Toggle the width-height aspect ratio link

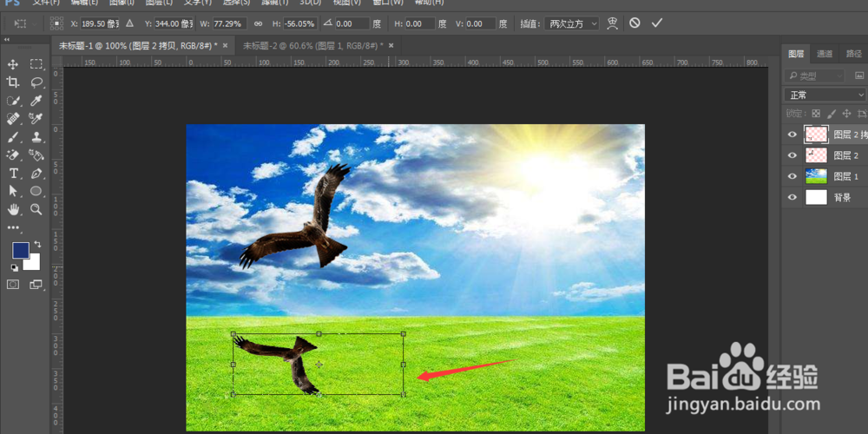258,23
